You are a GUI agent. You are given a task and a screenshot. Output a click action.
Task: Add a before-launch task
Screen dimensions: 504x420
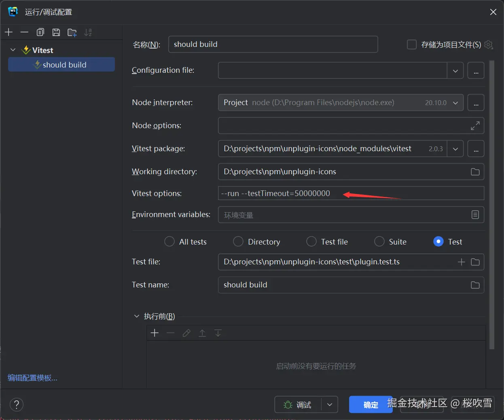click(x=155, y=333)
